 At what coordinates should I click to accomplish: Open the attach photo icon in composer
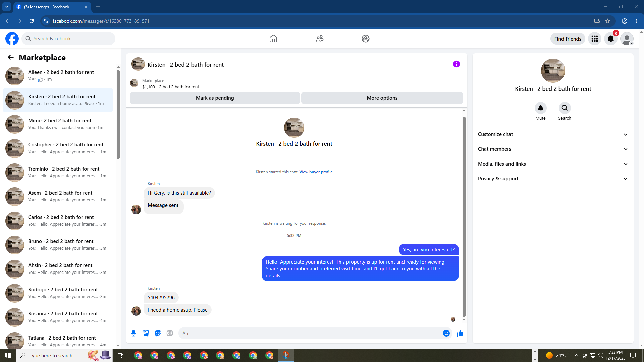[146, 333]
